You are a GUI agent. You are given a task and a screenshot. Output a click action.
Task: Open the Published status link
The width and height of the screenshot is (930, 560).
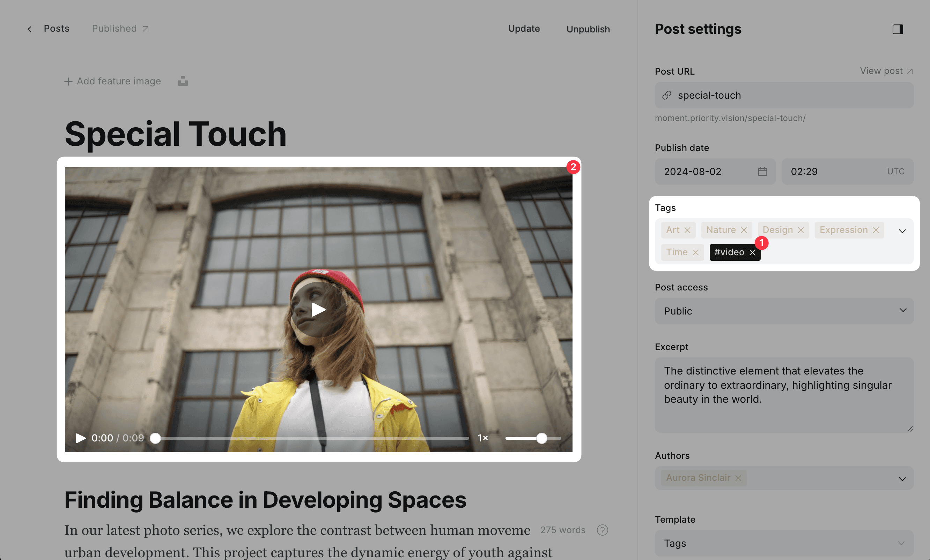[x=120, y=29]
